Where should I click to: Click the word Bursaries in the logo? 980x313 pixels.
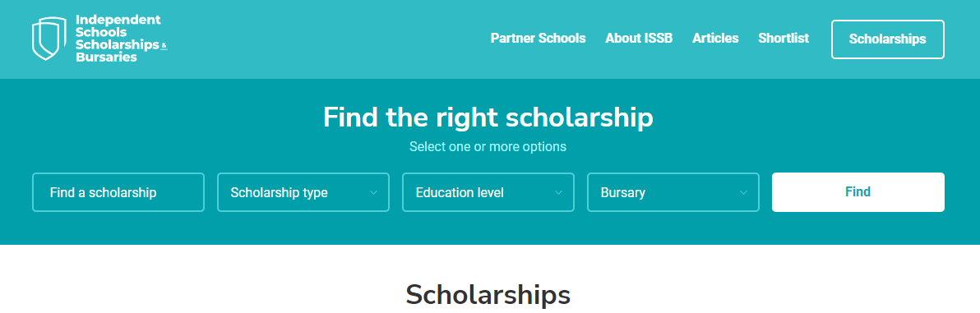(x=106, y=57)
